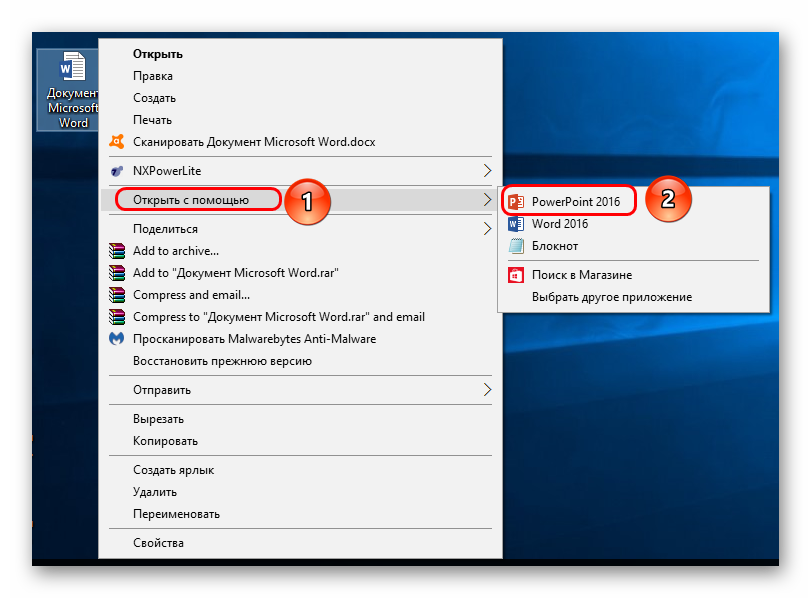
Task: Expand the NXPowerLite submenu arrow
Action: pos(487,171)
